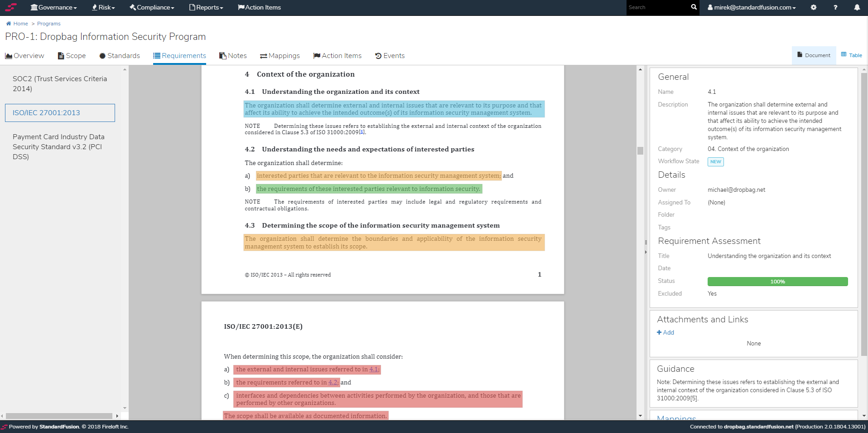The width and height of the screenshot is (868, 433).
Task: Select the orange highlighted 4.3 scope requirement
Action: [394, 243]
